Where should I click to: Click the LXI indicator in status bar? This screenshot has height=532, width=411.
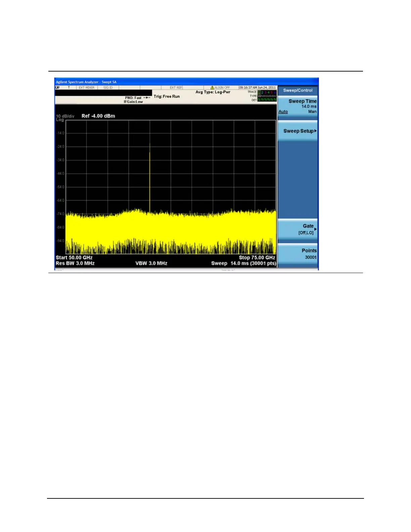(57, 88)
